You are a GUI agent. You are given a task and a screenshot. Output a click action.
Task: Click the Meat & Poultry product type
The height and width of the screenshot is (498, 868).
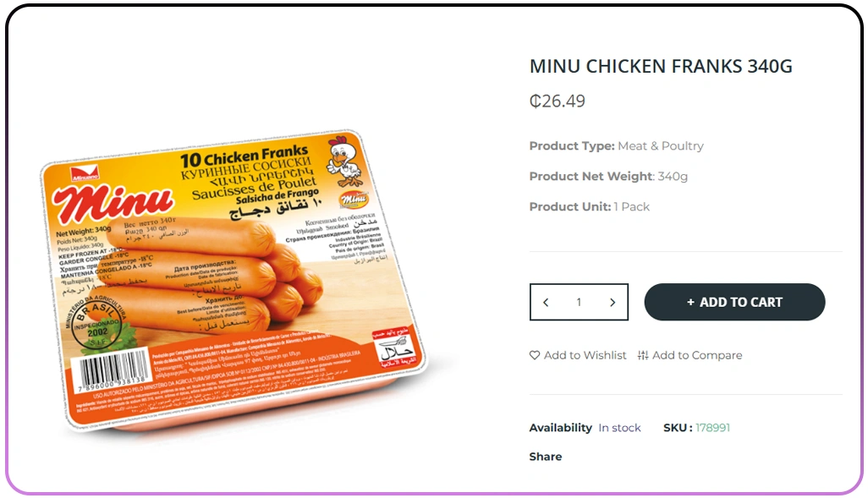click(x=661, y=146)
